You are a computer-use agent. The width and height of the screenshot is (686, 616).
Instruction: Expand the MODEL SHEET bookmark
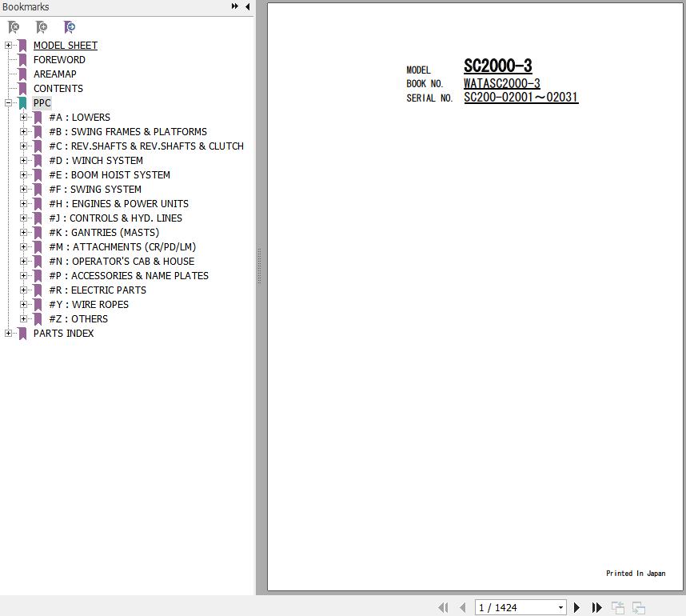[x=8, y=45]
